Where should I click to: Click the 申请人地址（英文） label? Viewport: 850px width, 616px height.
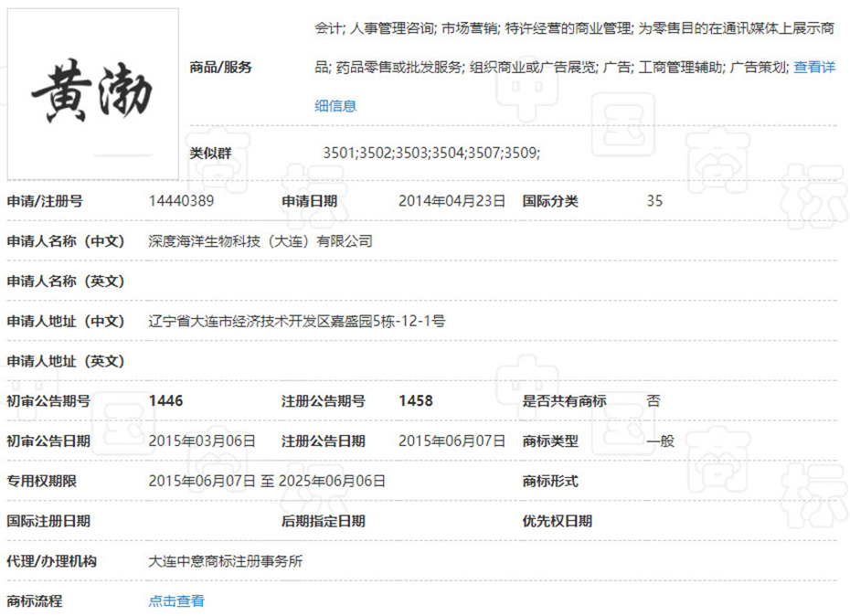tap(66, 362)
